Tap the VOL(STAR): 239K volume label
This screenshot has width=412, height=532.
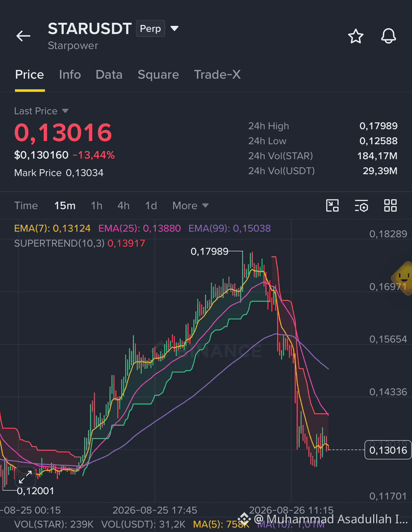pos(54,524)
